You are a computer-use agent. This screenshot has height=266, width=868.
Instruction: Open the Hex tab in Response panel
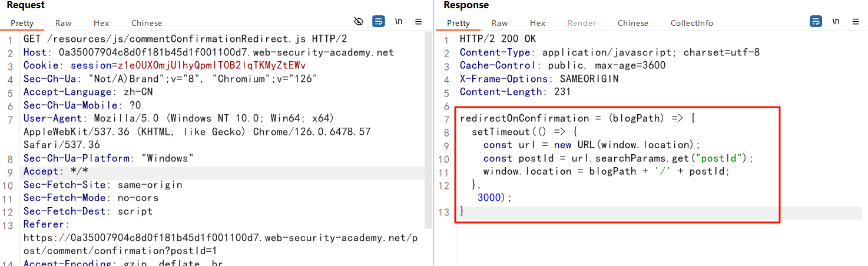(x=538, y=23)
